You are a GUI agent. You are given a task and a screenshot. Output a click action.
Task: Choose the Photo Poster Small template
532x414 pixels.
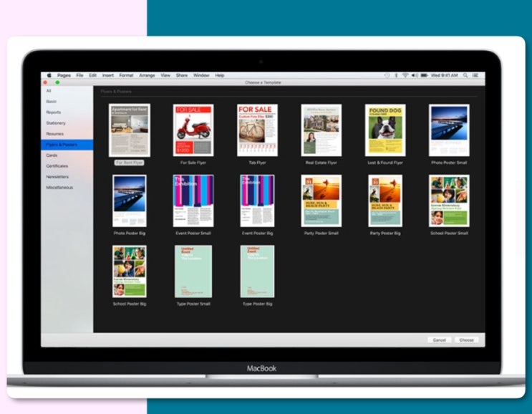449,130
